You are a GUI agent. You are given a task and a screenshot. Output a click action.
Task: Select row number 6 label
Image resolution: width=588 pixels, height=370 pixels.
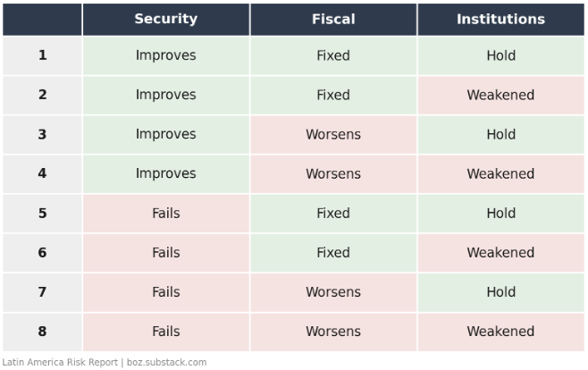(42, 252)
